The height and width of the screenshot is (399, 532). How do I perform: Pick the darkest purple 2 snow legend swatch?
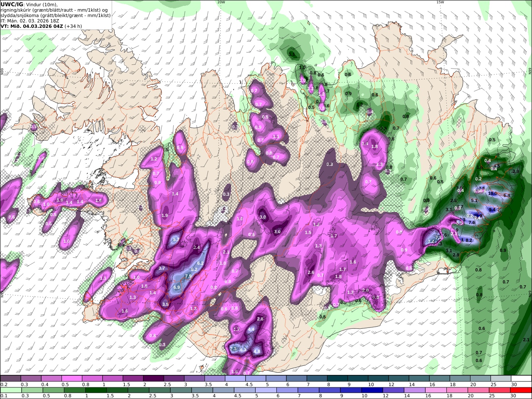153,378
